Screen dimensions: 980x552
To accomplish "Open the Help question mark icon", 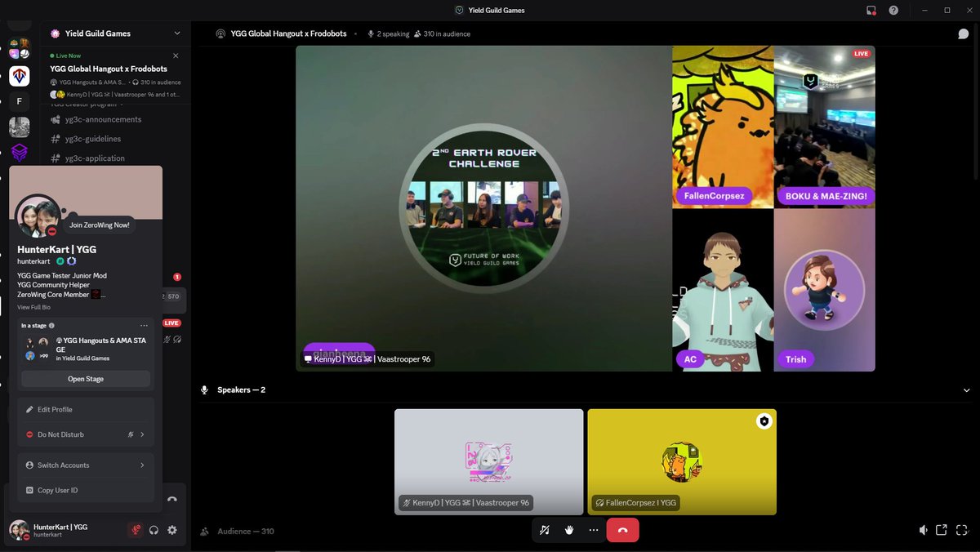I will [x=893, y=10].
